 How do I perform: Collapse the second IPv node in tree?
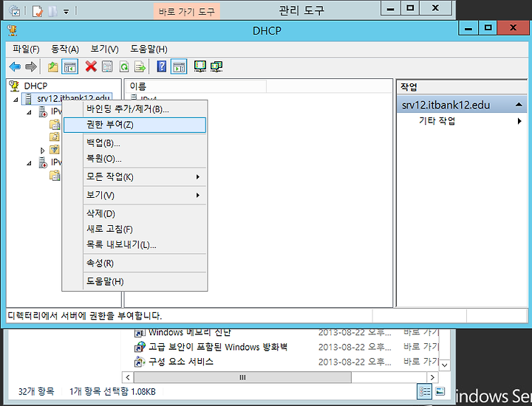(x=29, y=163)
